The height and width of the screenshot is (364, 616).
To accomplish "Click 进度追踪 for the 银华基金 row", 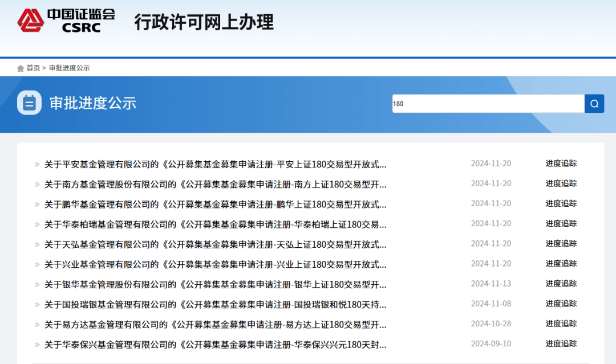I will coord(561,283).
